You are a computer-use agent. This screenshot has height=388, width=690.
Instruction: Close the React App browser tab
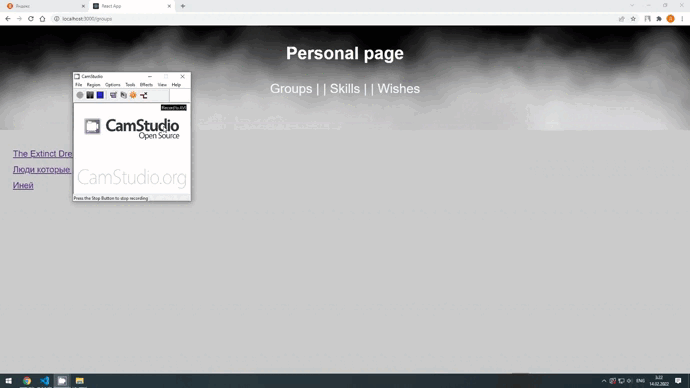pos(169,6)
